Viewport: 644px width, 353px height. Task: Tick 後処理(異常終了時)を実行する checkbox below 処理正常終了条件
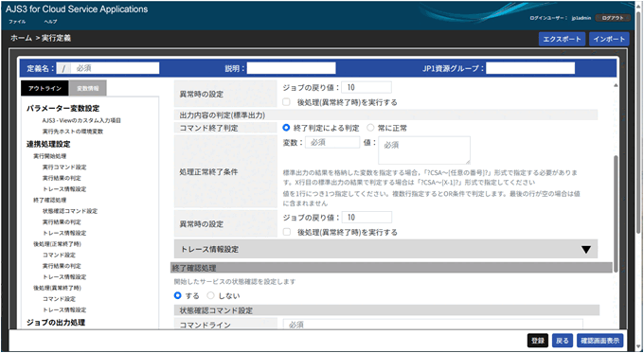[x=287, y=232]
